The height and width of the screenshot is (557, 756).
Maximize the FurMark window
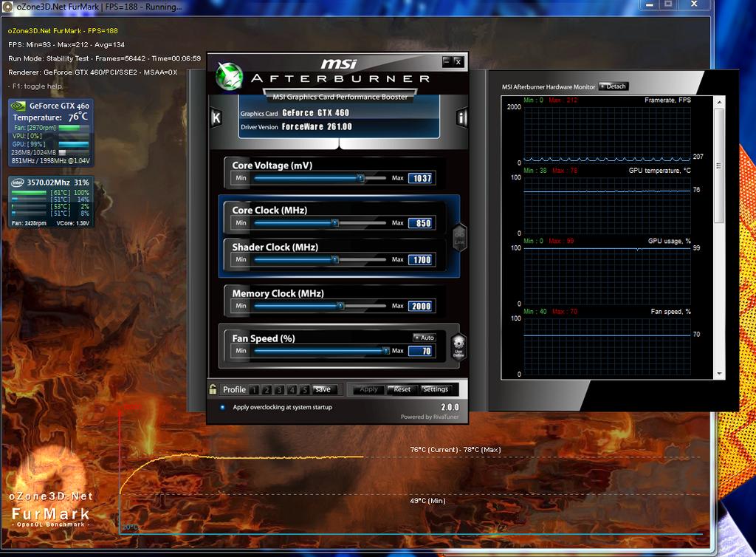[668, 4]
